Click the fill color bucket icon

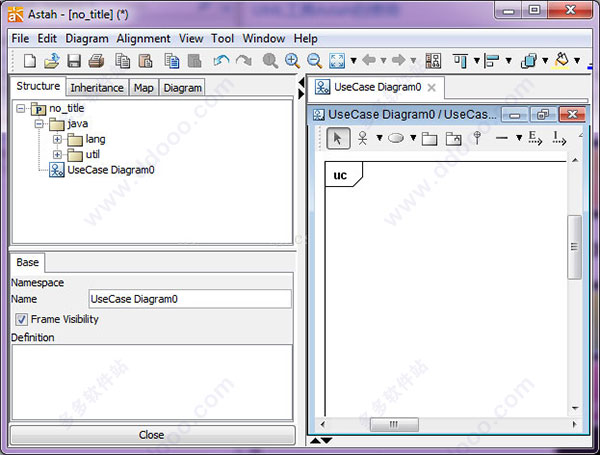[x=561, y=60]
